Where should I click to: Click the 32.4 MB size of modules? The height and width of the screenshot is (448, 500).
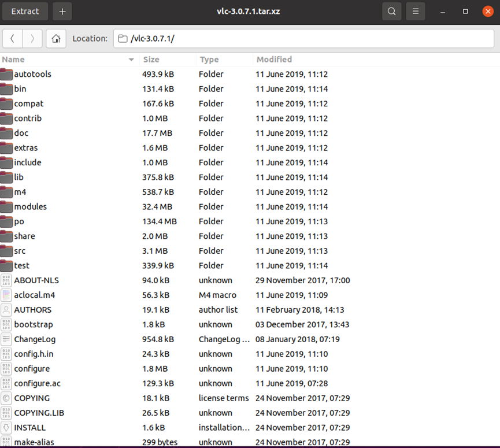(x=157, y=206)
